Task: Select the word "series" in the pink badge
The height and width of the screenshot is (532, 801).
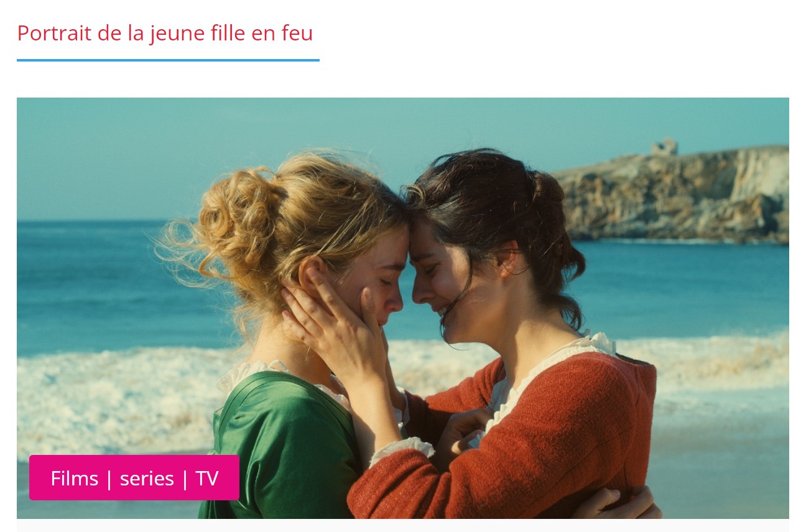Action: (x=147, y=479)
